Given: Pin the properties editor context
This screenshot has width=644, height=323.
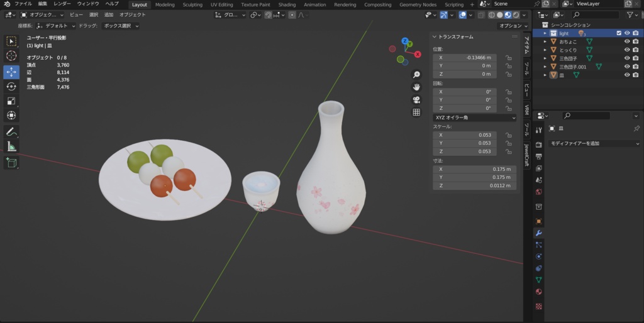Looking at the screenshot, I should pos(636,128).
